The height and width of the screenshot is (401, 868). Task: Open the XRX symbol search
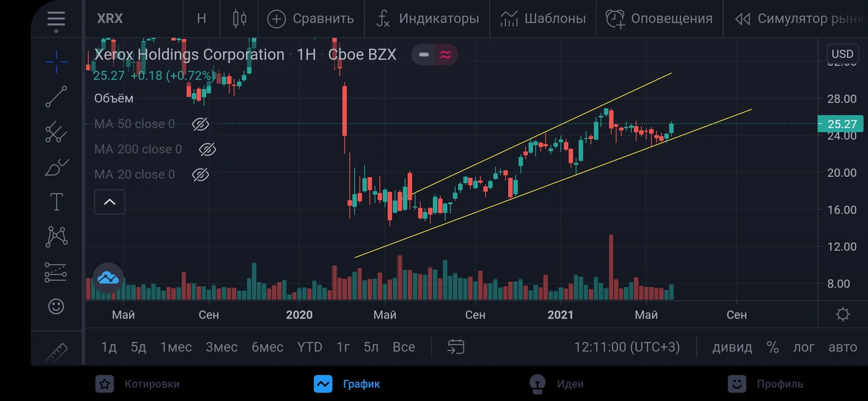110,19
